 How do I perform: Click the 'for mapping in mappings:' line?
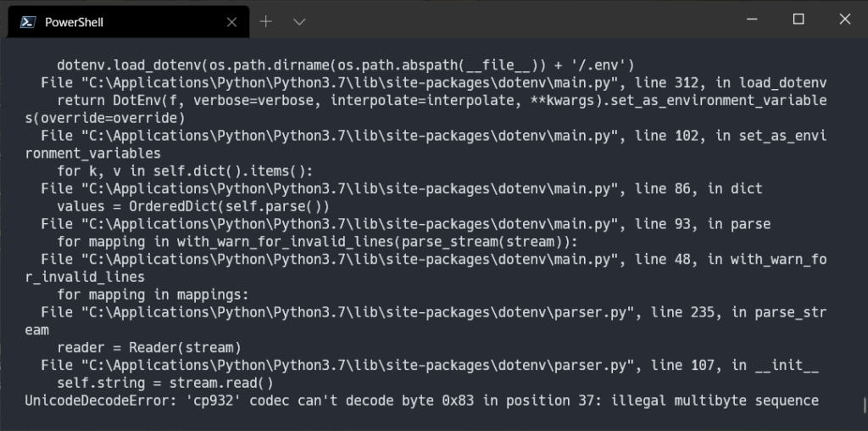click(153, 294)
